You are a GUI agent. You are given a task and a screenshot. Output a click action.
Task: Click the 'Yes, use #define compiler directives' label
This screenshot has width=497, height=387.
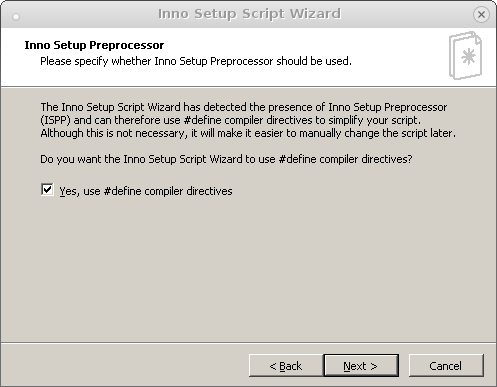pos(146,191)
